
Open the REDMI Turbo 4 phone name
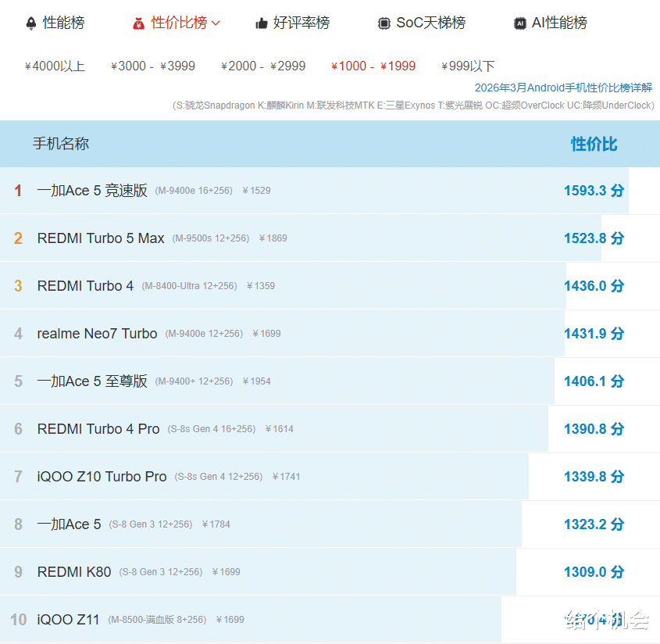(85, 285)
